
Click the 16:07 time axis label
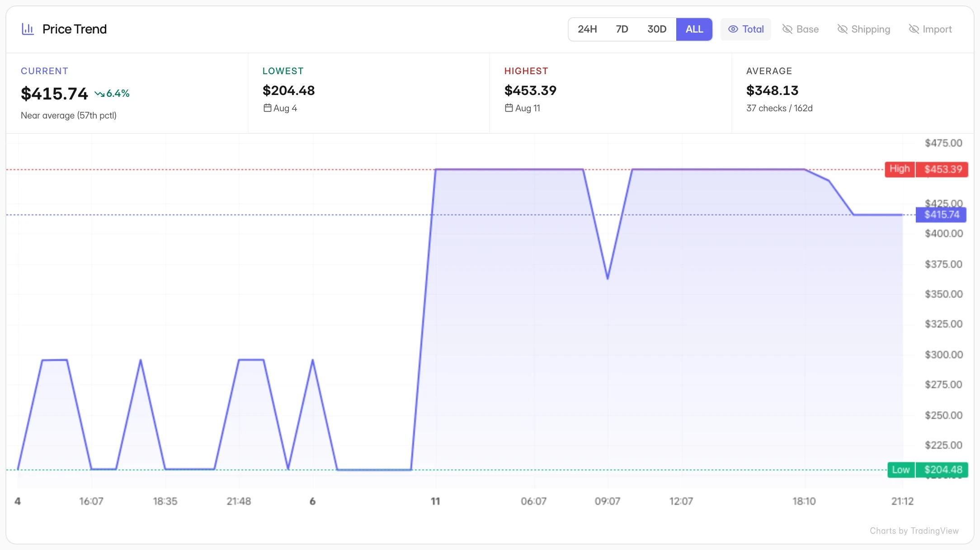click(x=91, y=501)
